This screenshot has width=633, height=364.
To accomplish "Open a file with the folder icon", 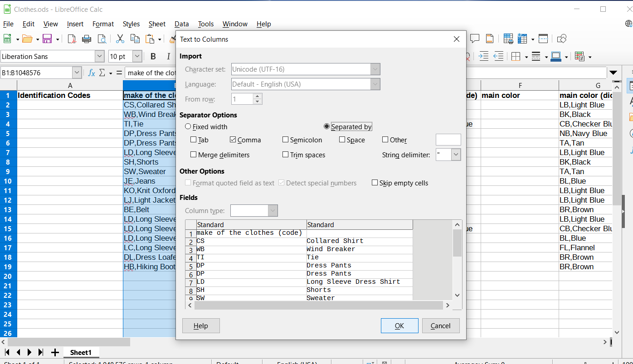I will click(27, 39).
